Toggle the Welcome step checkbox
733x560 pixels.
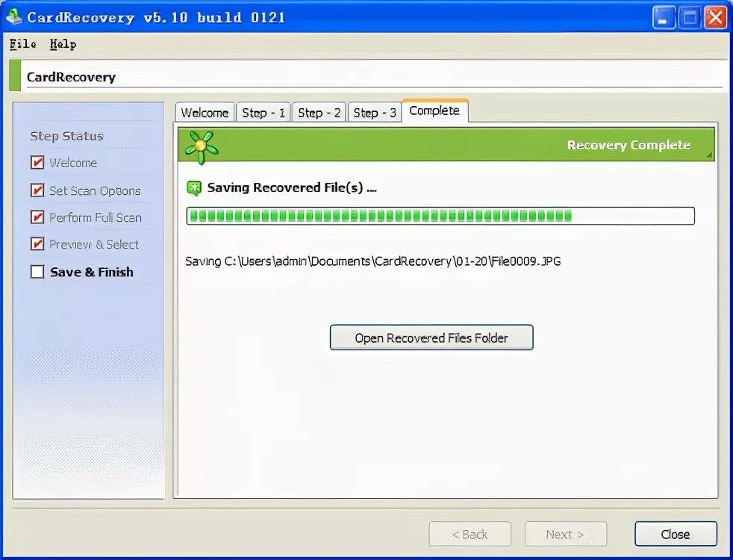coord(37,163)
